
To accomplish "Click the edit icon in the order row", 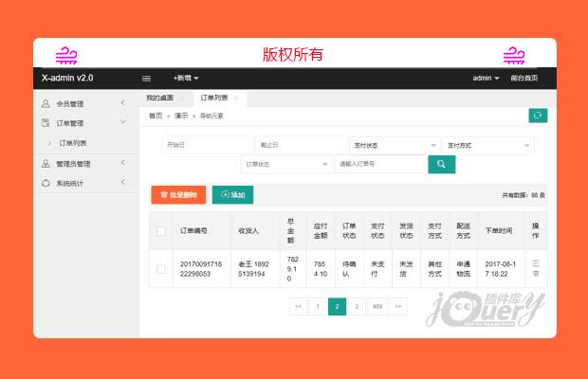I will pos(536,263).
